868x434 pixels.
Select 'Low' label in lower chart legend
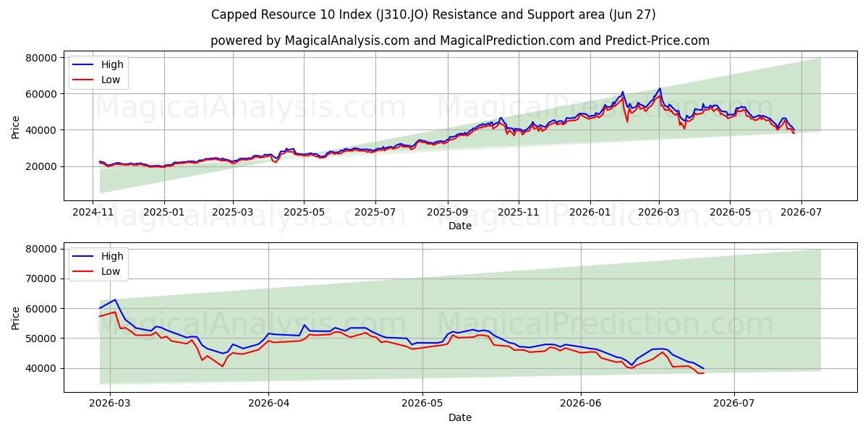pos(111,271)
